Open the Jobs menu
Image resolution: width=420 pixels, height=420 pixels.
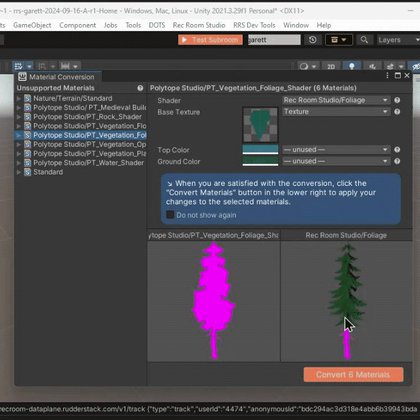tap(110, 25)
